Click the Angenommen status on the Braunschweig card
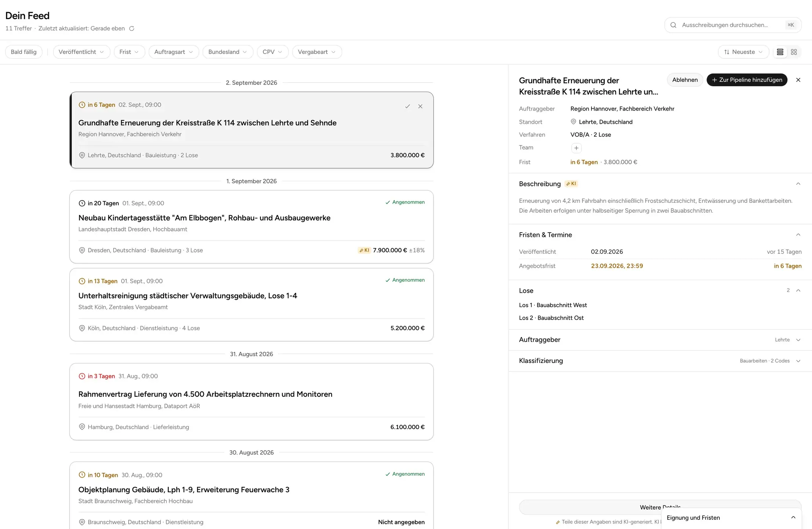 (x=405, y=474)
